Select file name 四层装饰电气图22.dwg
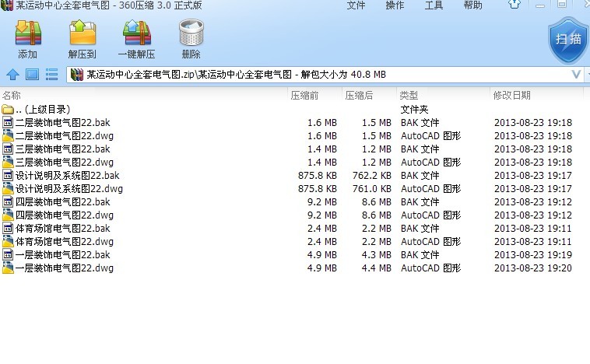This screenshot has height=364, width=590. click(x=65, y=215)
